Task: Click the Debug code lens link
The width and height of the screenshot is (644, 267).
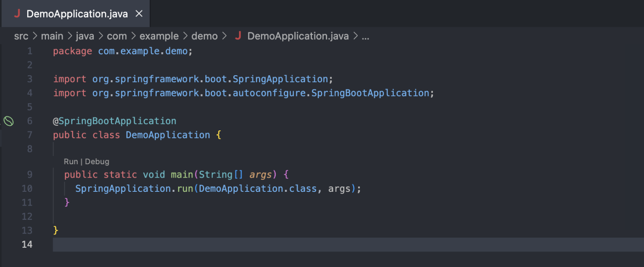Action: [x=97, y=162]
